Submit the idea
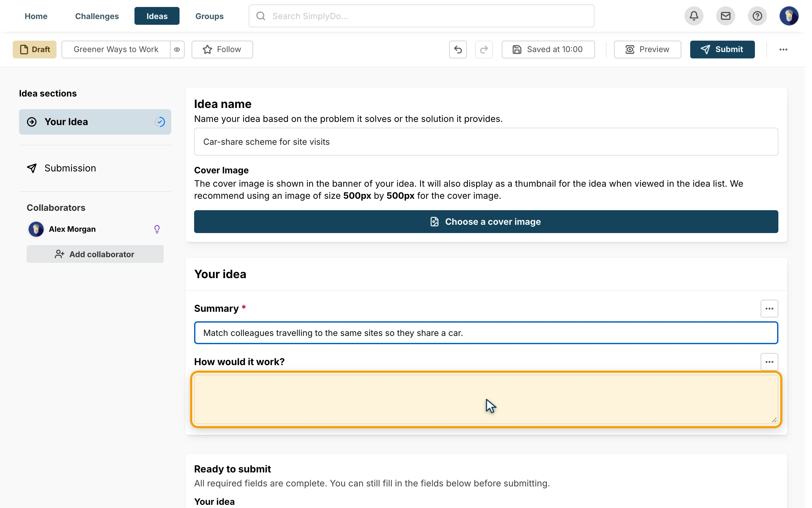This screenshot has width=812, height=508. click(722, 50)
